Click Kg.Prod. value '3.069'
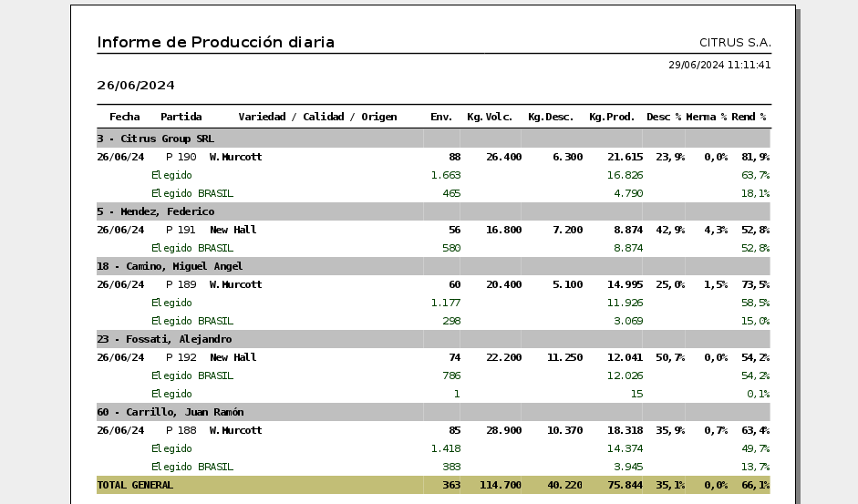The height and width of the screenshot is (504, 858). [x=628, y=321]
